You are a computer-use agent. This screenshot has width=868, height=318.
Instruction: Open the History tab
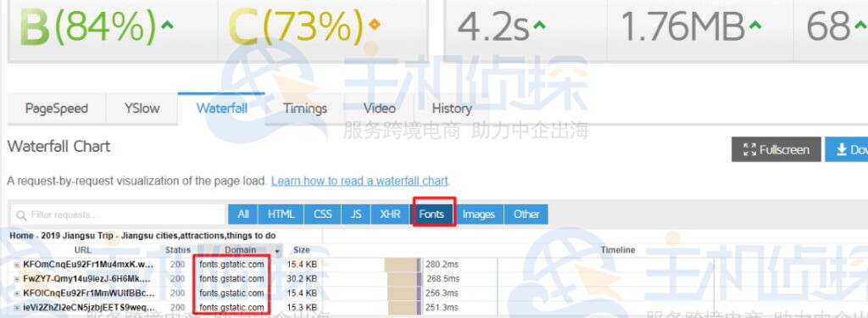pyautogui.click(x=452, y=108)
